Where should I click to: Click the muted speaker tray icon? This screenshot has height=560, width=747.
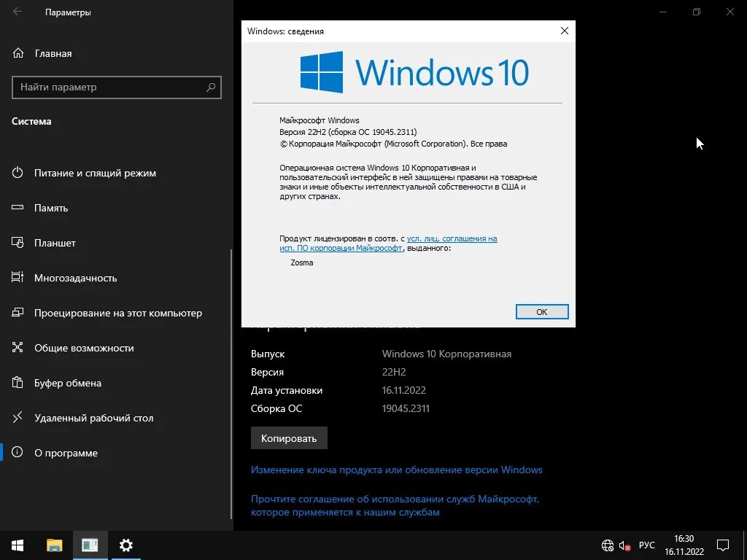[x=624, y=545]
